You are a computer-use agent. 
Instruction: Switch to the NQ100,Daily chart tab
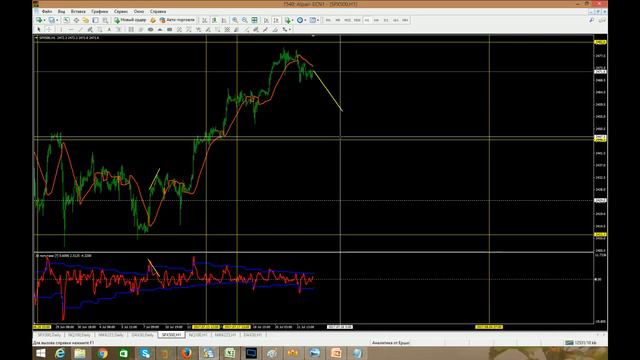80,335
